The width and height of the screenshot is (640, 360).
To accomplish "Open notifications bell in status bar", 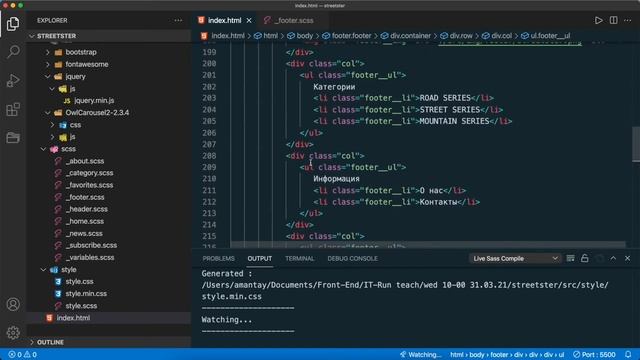I will tap(628, 354).
